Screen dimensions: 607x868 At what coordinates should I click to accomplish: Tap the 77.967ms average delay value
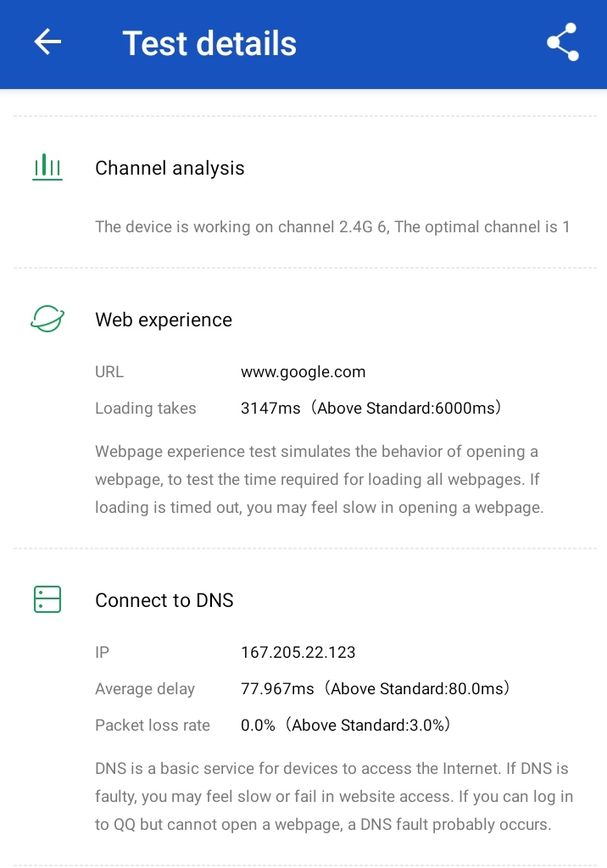[x=276, y=688]
